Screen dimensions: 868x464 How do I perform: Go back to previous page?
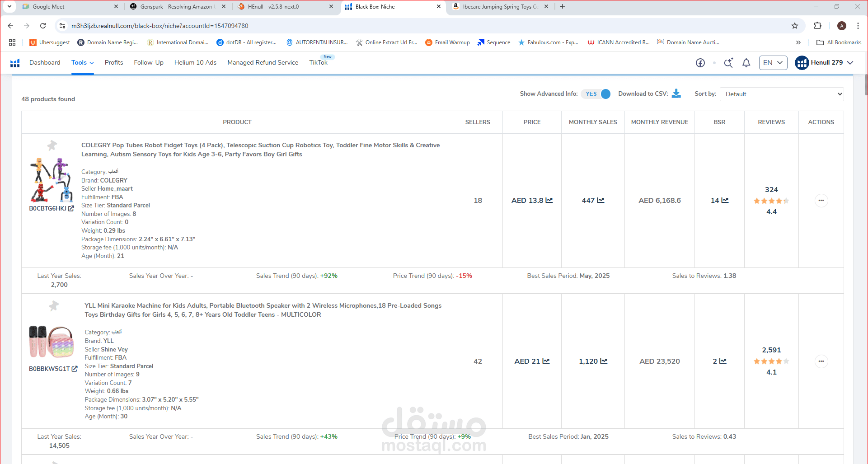pyautogui.click(x=10, y=26)
